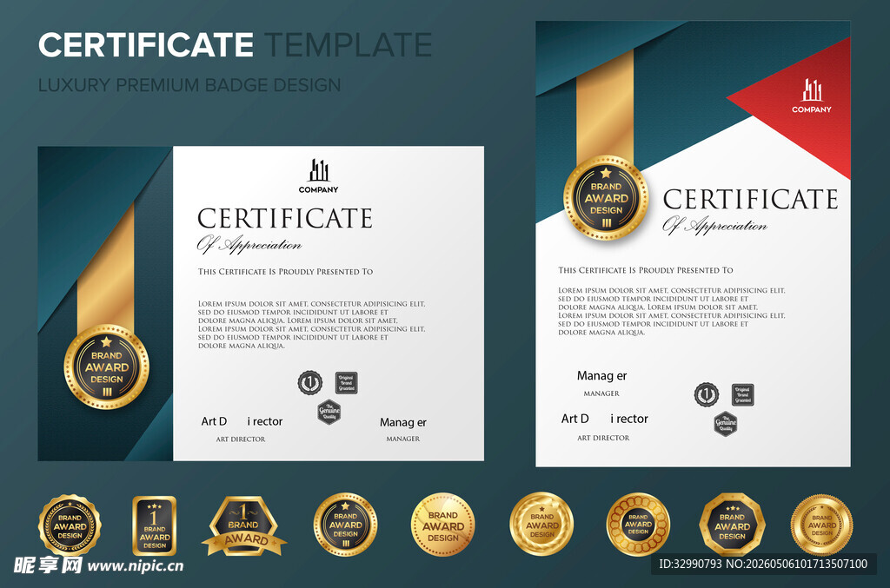890x588 pixels.
Task: Click the large gold medal on landscape certificate
Action: point(107,367)
